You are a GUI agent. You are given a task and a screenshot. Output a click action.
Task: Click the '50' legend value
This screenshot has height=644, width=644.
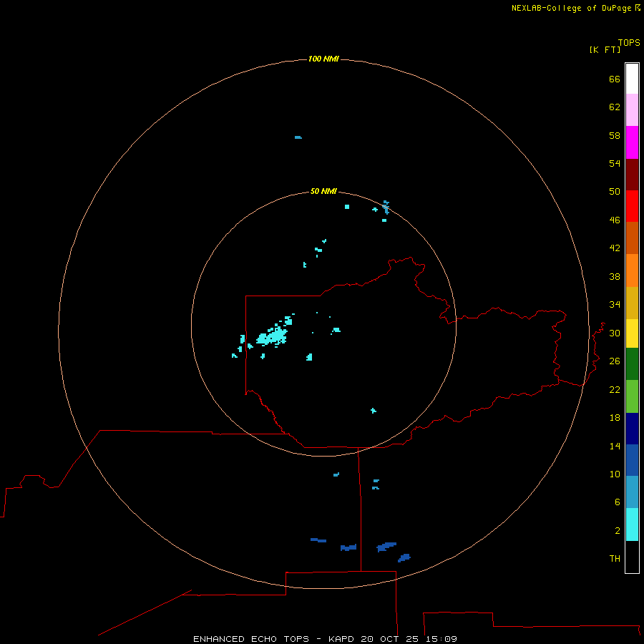coord(615,192)
